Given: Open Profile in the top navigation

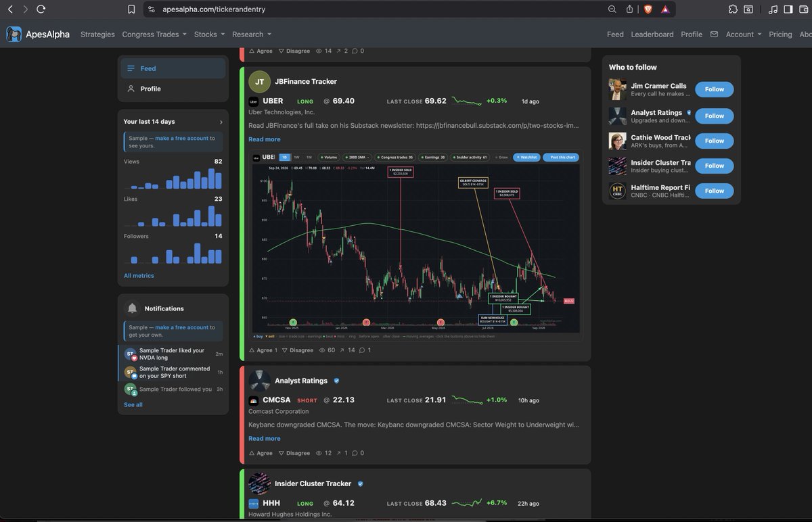Looking at the screenshot, I should [692, 34].
